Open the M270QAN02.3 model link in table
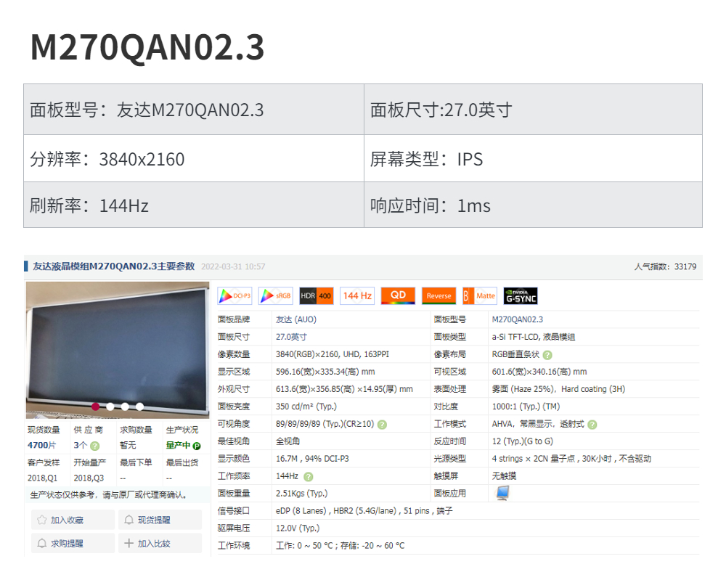Image resolution: width=726 pixels, height=588 pixels. [518, 319]
